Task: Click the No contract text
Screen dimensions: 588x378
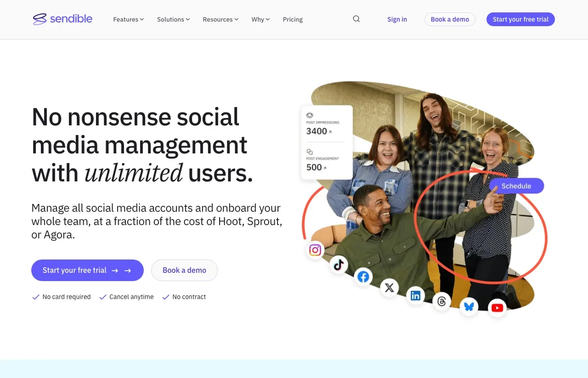Action: click(189, 297)
